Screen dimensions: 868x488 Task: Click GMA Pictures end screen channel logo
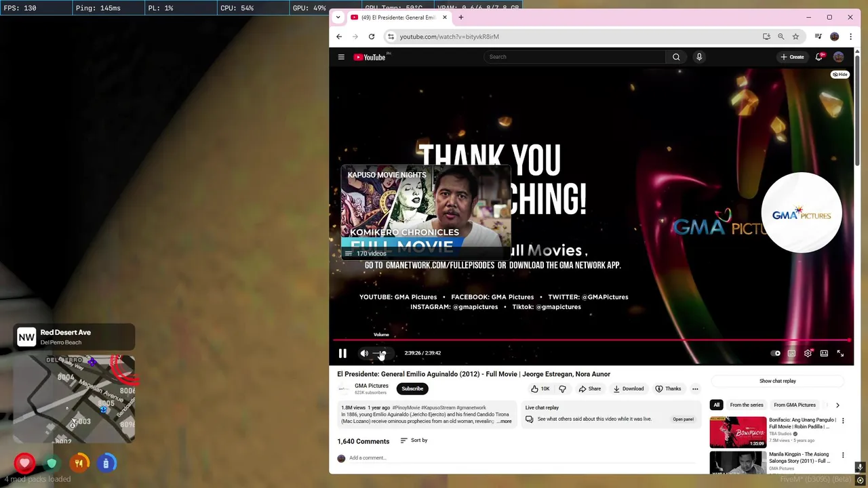click(802, 213)
